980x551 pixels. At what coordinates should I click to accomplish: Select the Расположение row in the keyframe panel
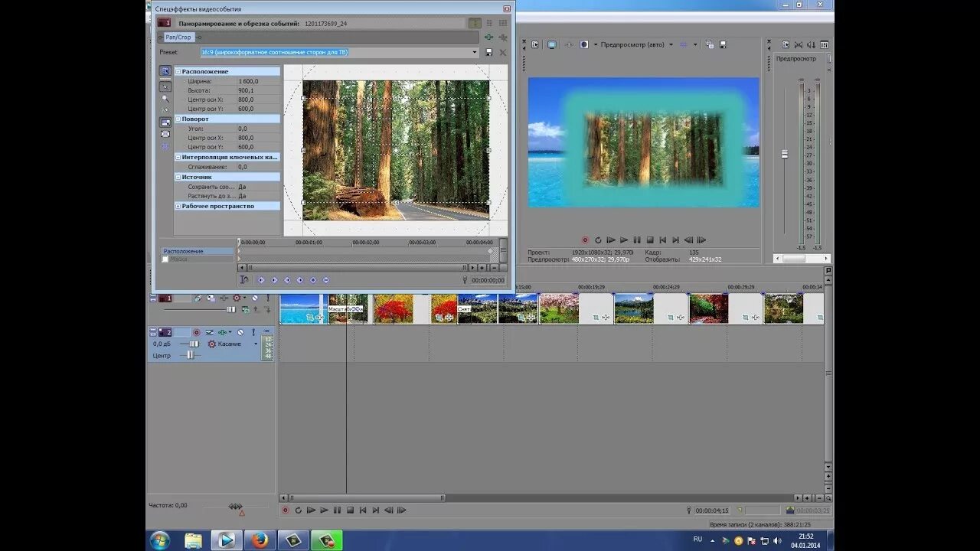coord(184,251)
